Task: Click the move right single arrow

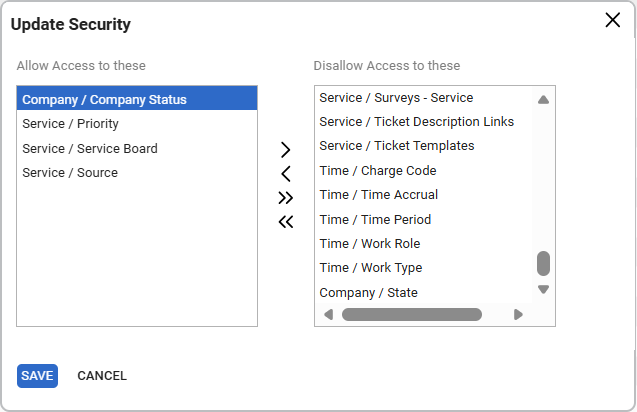Action: [286, 150]
